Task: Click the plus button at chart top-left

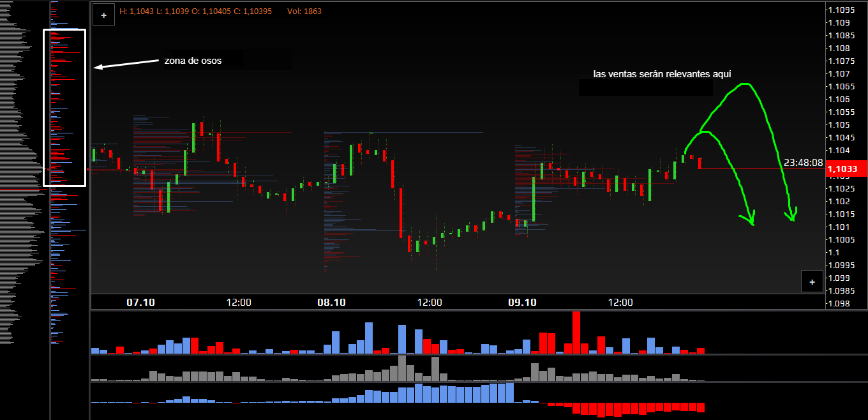Action: 103,15
